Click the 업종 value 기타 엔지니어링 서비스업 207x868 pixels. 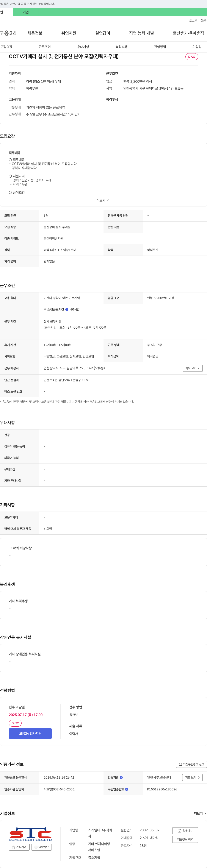tap(99, 847)
